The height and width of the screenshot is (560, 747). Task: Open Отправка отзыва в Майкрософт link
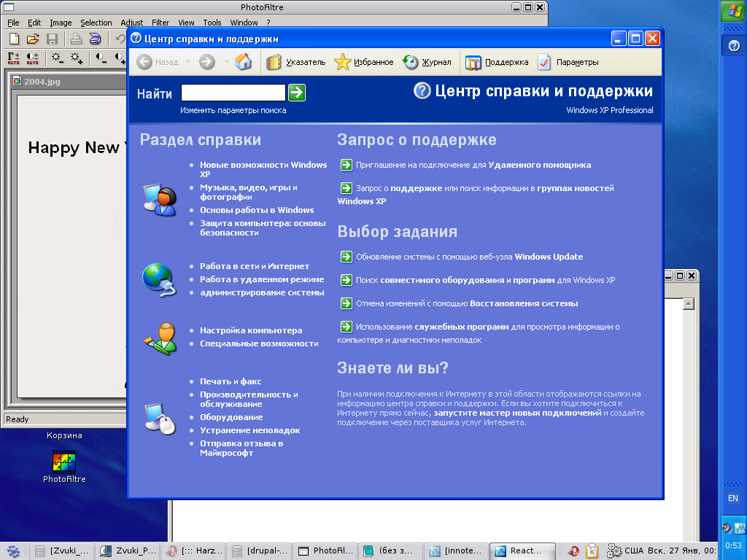coord(241,448)
